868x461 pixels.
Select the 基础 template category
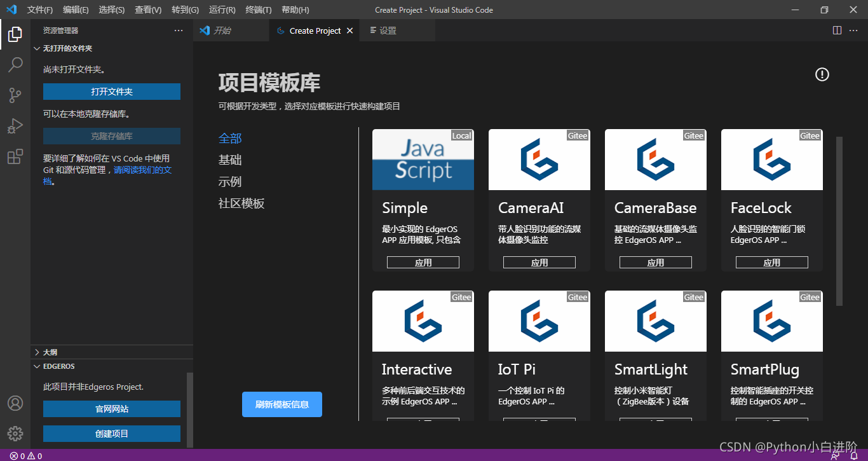pyautogui.click(x=230, y=160)
